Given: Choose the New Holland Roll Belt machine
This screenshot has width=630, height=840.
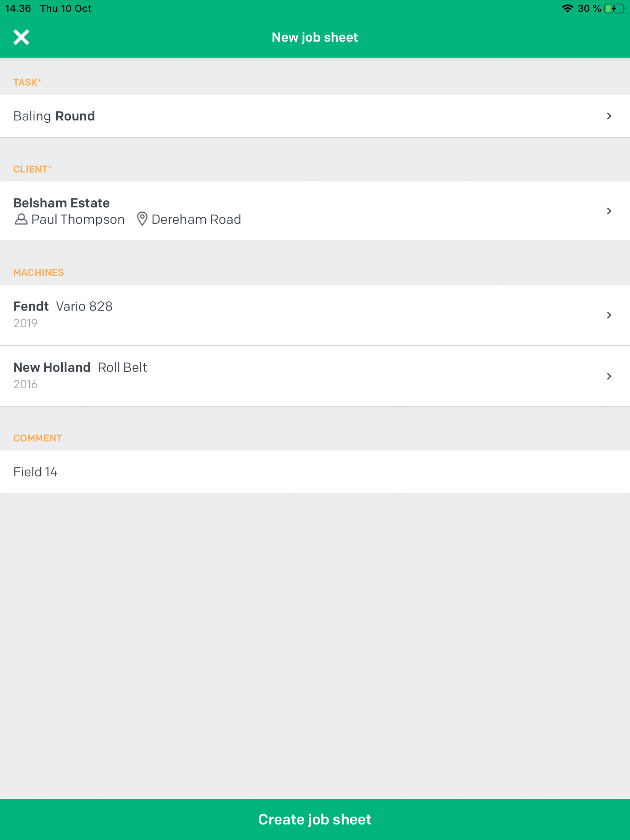Looking at the screenshot, I should 80,368.
